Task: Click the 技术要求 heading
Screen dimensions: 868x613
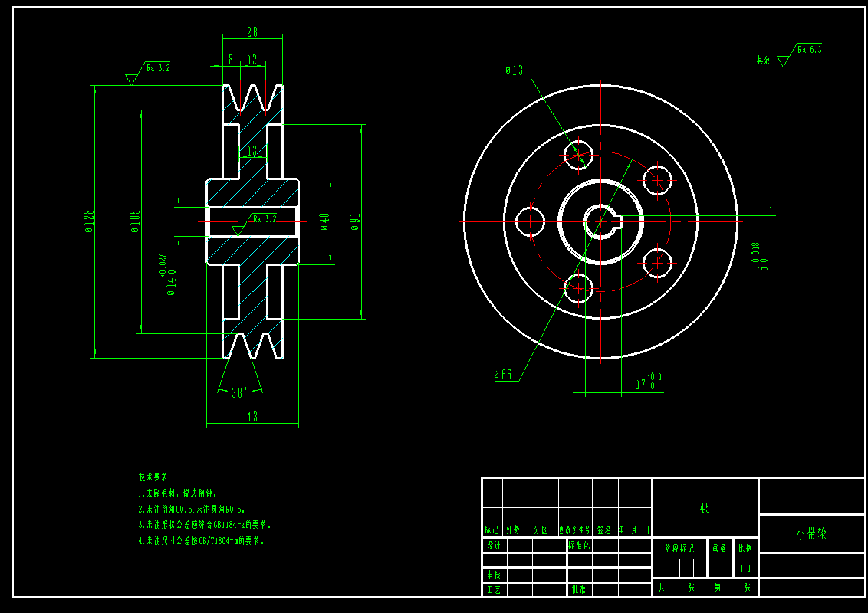Action: [153, 477]
